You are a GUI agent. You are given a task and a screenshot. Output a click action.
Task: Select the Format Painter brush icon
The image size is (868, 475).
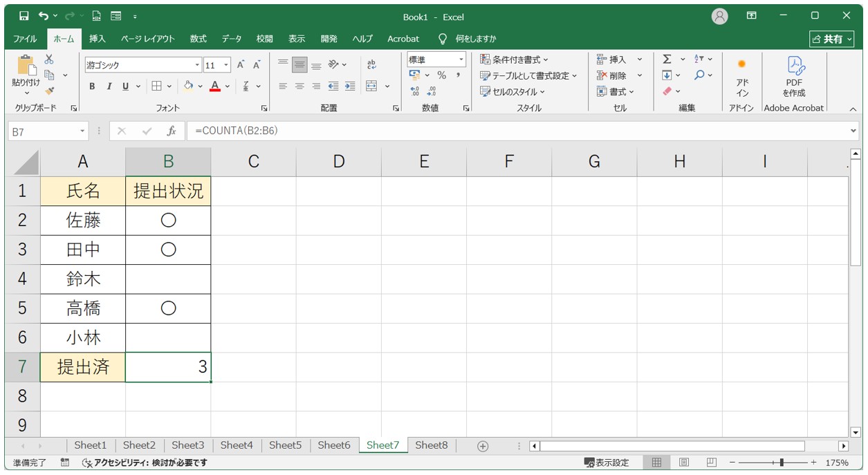pos(49,90)
